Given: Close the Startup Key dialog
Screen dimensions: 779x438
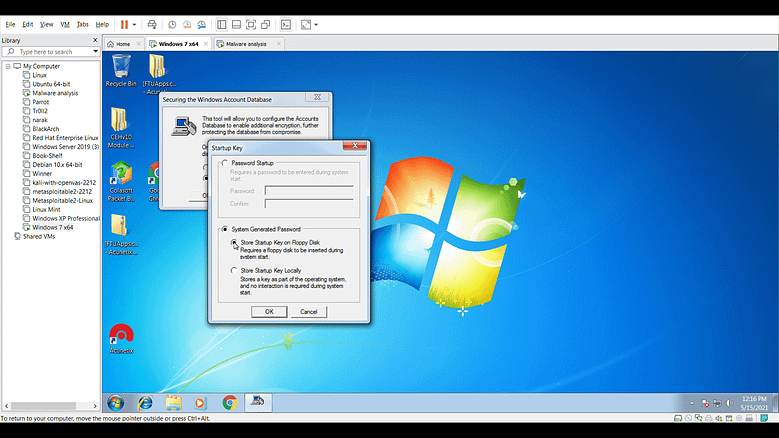Looking at the screenshot, I should pyautogui.click(x=355, y=146).
